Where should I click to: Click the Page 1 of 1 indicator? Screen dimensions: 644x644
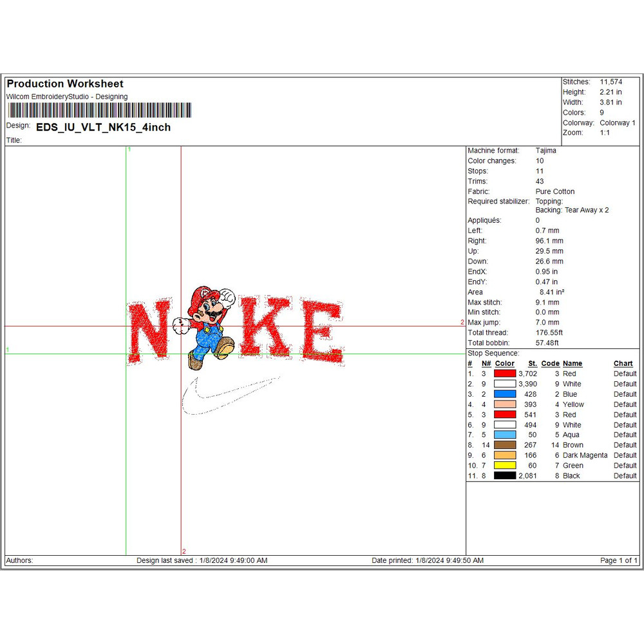click(x=618, y=560)
